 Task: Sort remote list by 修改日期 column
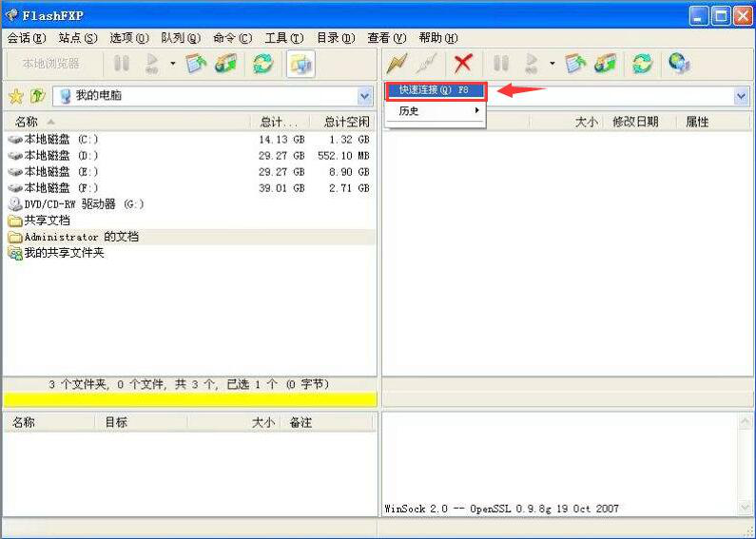click(x=639, y=122)
